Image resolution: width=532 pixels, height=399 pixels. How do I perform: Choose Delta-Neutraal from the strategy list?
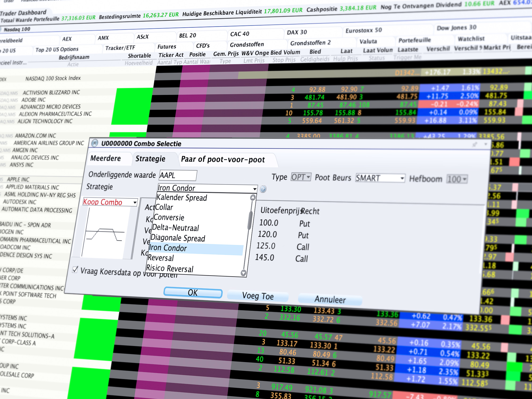point(176,228)
